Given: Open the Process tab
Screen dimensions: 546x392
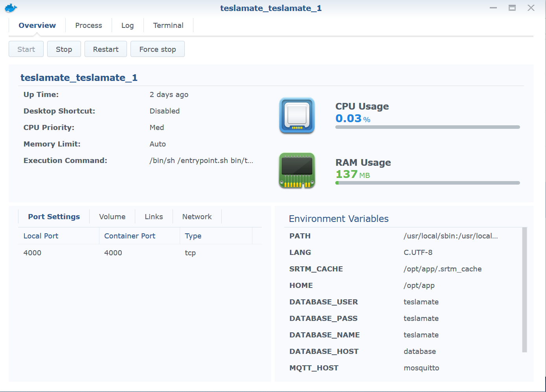Looking at the screenshot, I should point(88,26).
